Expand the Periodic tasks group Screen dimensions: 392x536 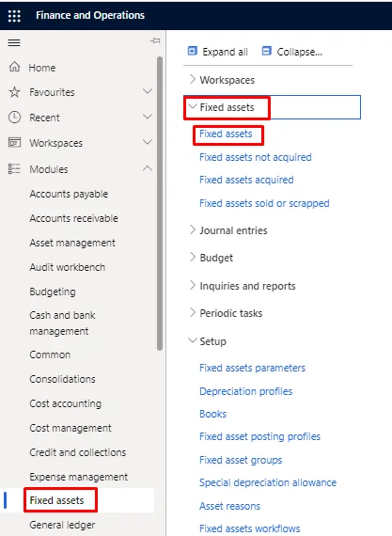coord(193,312)
